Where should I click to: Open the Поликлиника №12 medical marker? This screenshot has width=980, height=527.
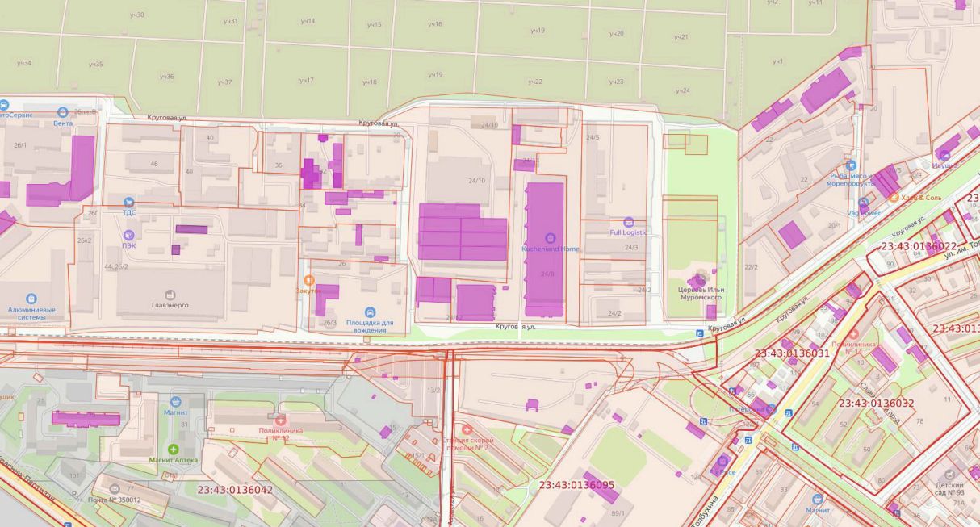[x=281, y=420]
